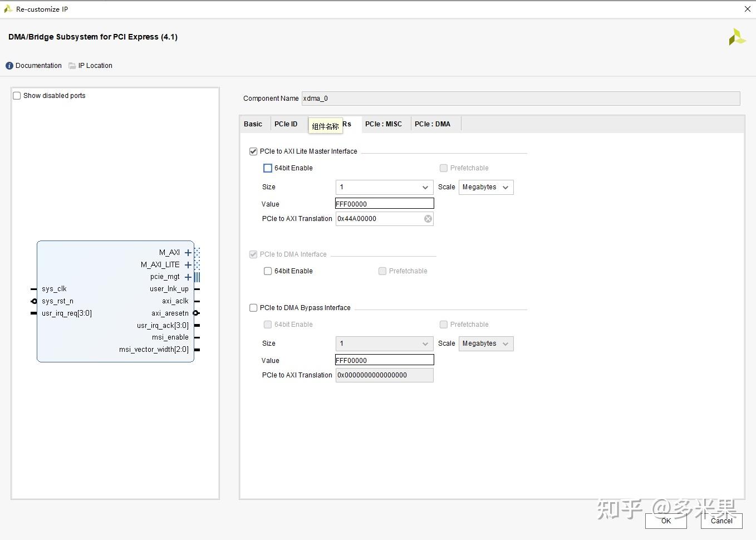The height and width of the screenshot is (540, 756).
Task: Expand the pcie_mgt interface plus icon
Action: pos(188,277)
